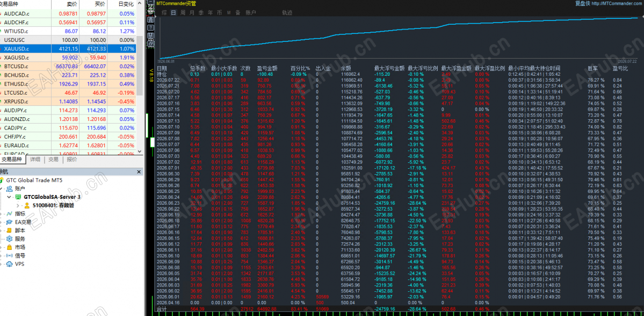This screenshot has width=644, height=316.
Task: Click the 指标 indicators icon in navigator
Action: [x=9, y=214]
